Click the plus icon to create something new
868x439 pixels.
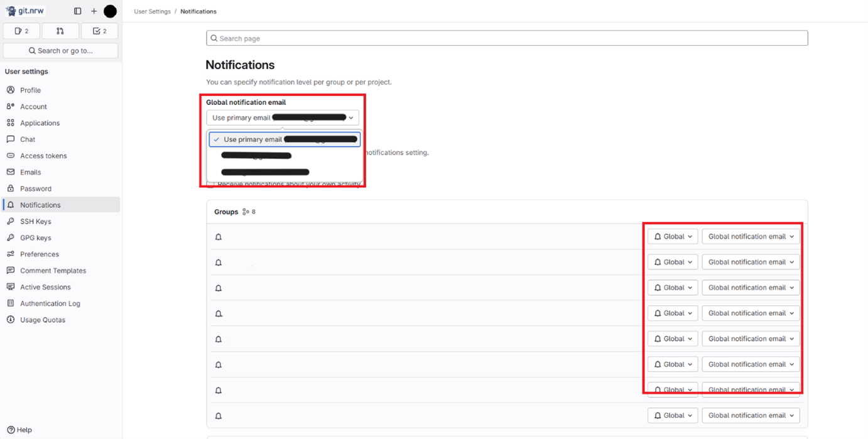click(x=93, y=11)
